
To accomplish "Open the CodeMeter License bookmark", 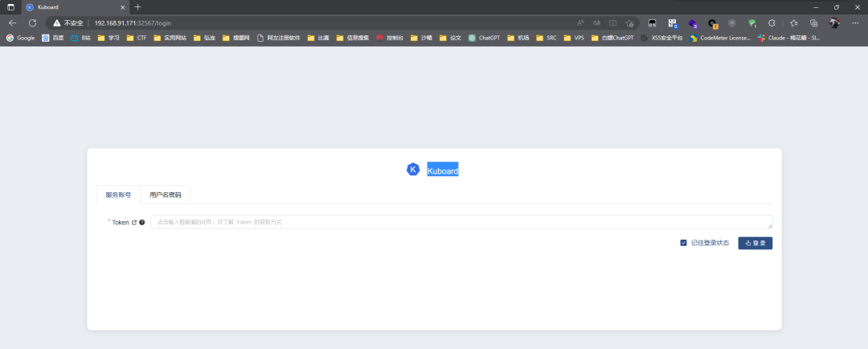I will 720,39.
